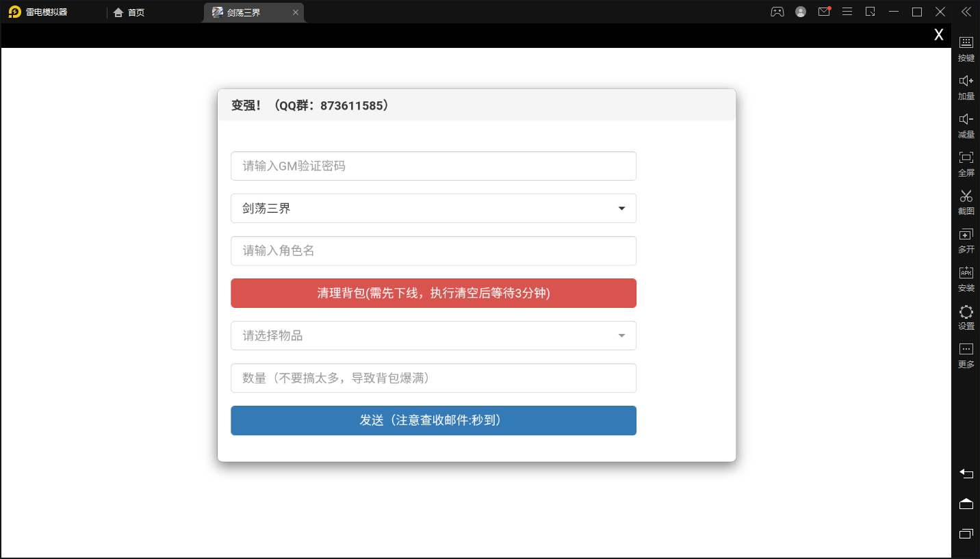
Task: Maximize the emulator window
Action: pos(917,12)
